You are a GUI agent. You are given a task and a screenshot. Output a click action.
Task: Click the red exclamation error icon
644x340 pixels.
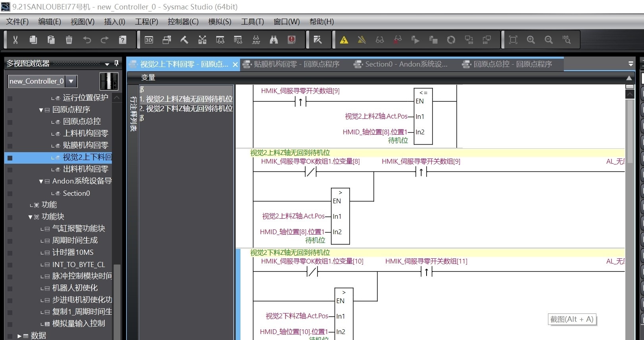292,40
